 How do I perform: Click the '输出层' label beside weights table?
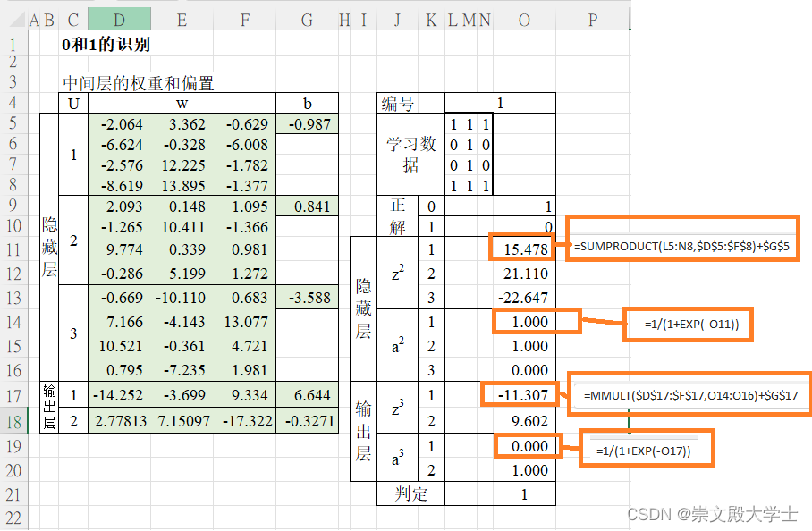(49, 408)
